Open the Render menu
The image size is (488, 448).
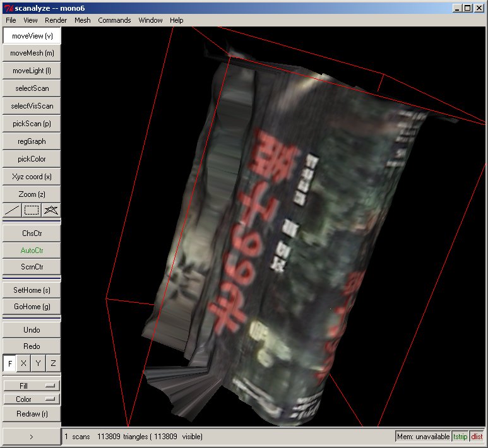point(56,20)
